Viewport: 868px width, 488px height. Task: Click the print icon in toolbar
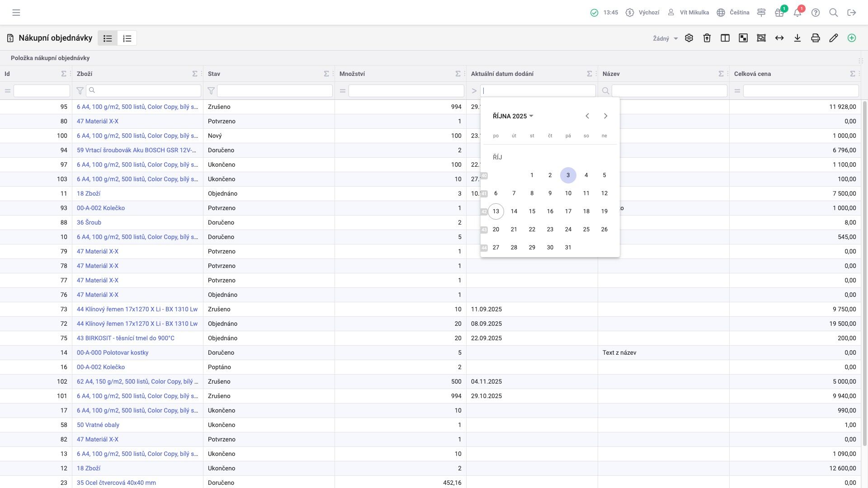click(816, 38)
